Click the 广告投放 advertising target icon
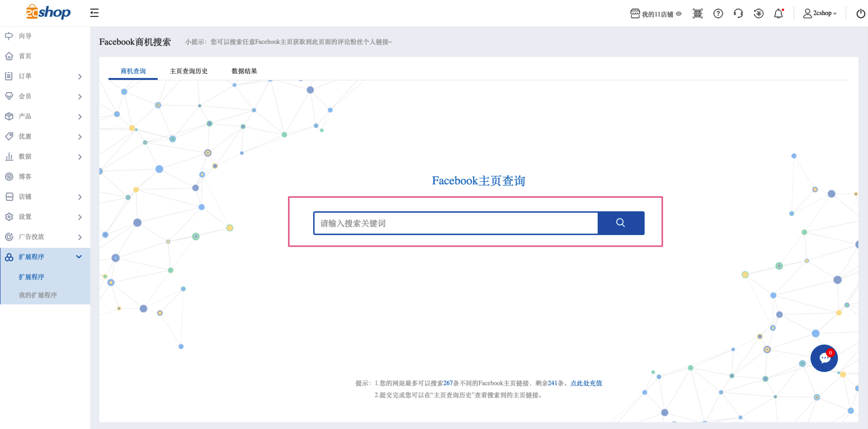Image resolution: width=868 pixels, height=429 pixels. (9, 237)
